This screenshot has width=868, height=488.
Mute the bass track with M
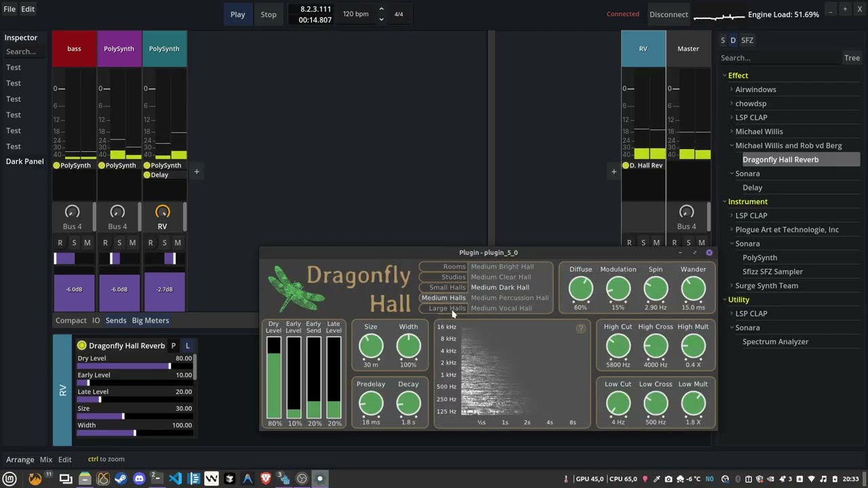(x=87, y=243)
